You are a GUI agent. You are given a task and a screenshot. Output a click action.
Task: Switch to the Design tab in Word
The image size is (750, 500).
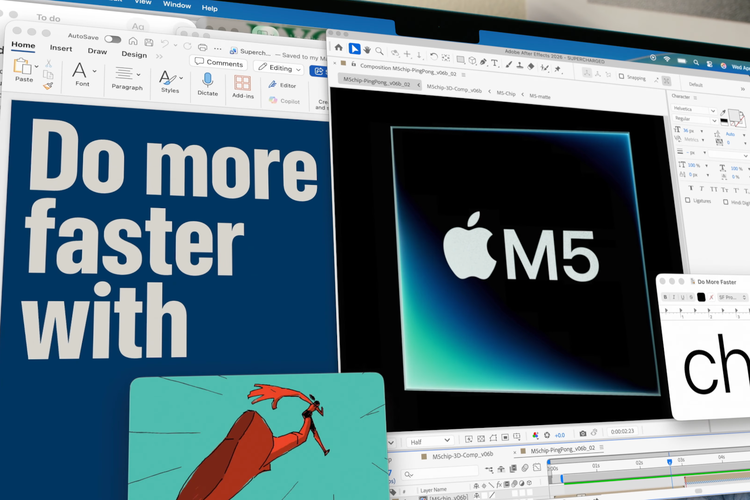coord(134,55)
